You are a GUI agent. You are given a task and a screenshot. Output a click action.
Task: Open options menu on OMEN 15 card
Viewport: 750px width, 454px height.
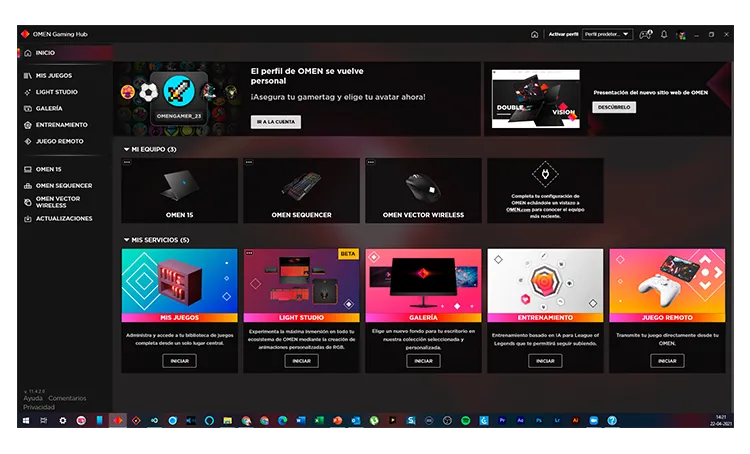point(126,162)
